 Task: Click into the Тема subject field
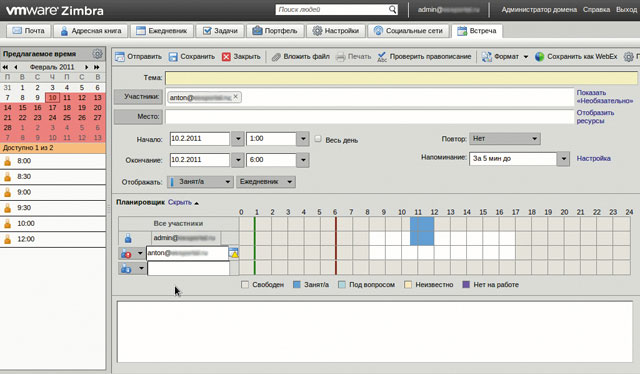(401, 78)
